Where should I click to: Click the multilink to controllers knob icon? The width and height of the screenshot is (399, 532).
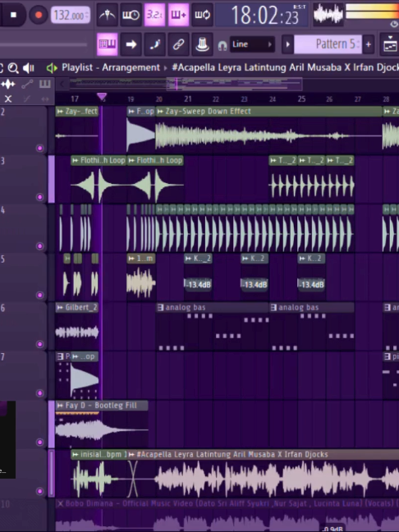coord(202,44)
